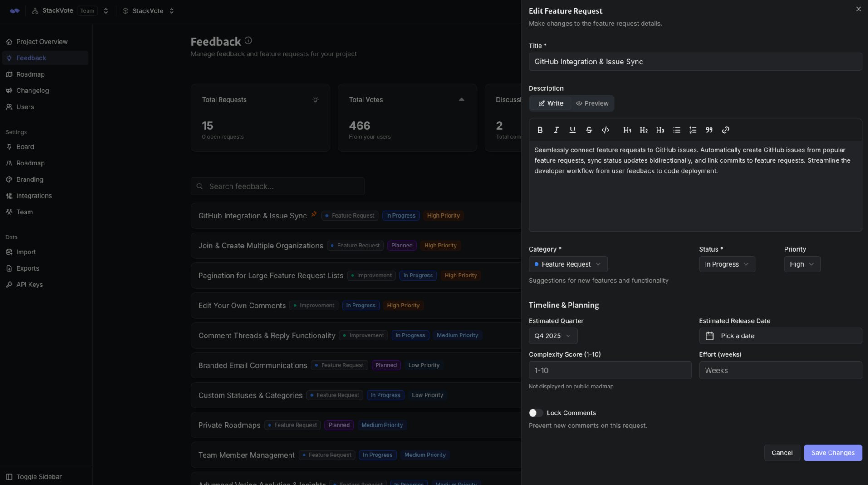Pick an estimated release date

coord(780,336)
